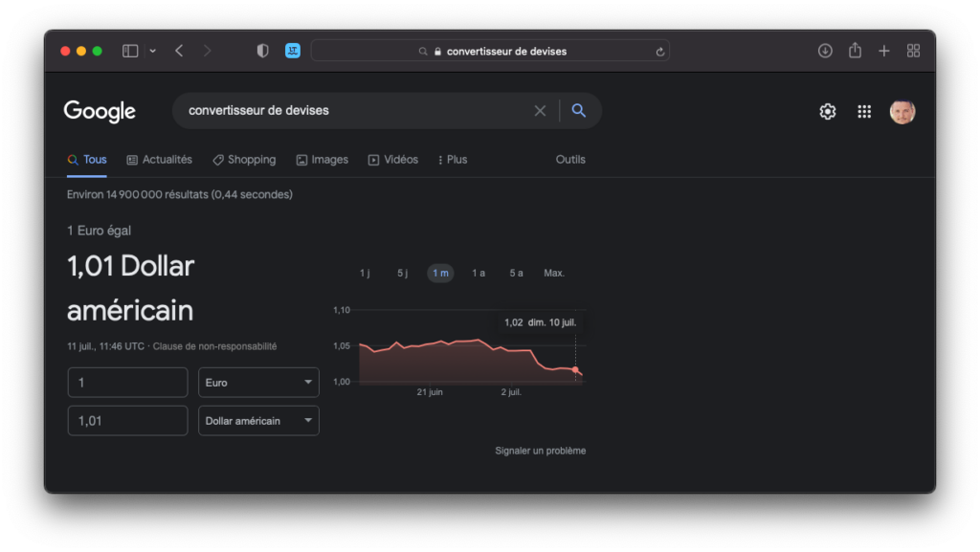Viewport: 980px width, 552px height.
Task: Click the 1 Euro égal label
Action: coord(100,232)
